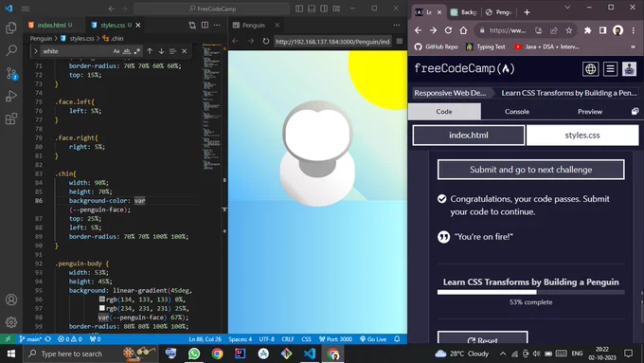Screen dimensions: 644x363
Task: Open Chrome profile avatar
Action: 617,30
